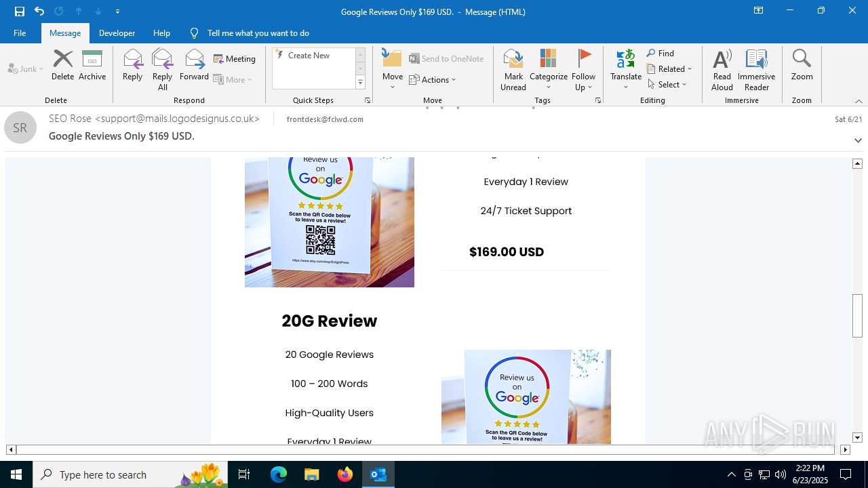Open the Customize Quick Access Toolbar dropdown
The height and width of the screenshot is (488, 868).
(x=118, y=12)
